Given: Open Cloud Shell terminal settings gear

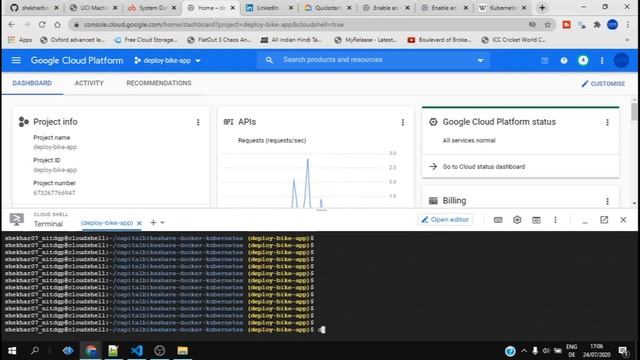Looking at the screenshot, I should point(517,220).
